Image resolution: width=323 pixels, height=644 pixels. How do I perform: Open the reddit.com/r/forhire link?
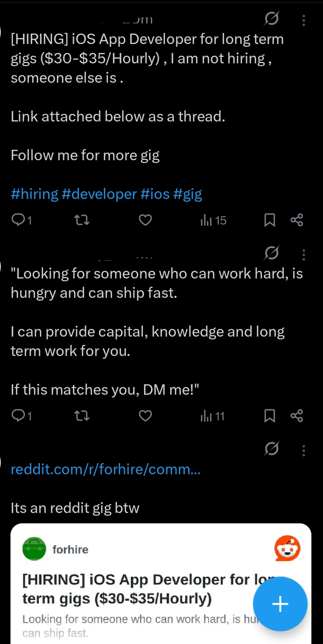pos(105,469)
